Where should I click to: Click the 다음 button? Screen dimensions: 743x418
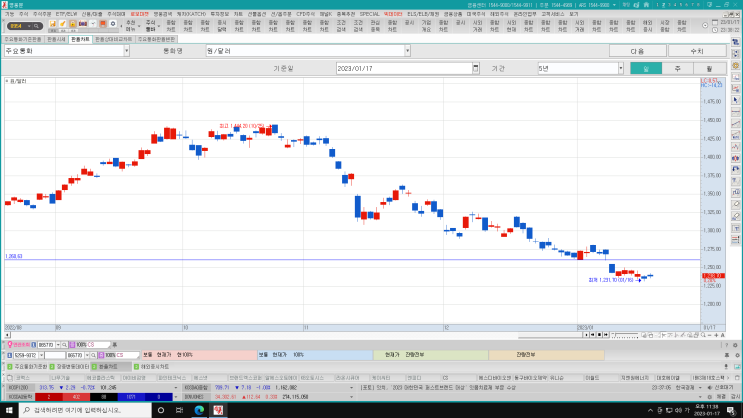tap(637, 51)
